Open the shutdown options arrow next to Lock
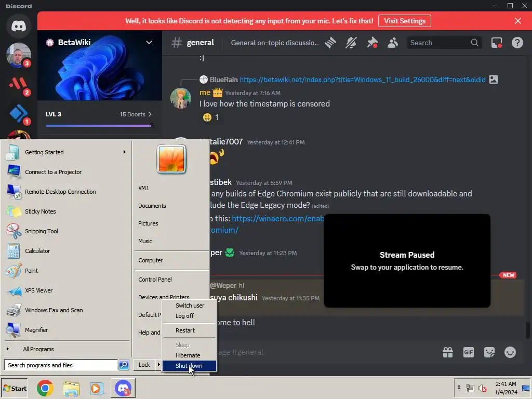This screenshot has height=399, width=532. 158,365
